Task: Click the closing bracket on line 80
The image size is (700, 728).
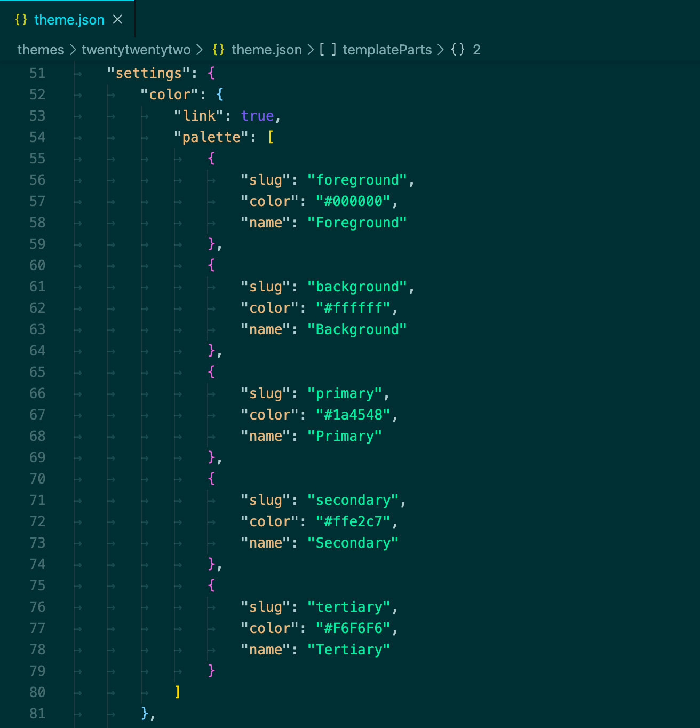Action: (177, 692)
